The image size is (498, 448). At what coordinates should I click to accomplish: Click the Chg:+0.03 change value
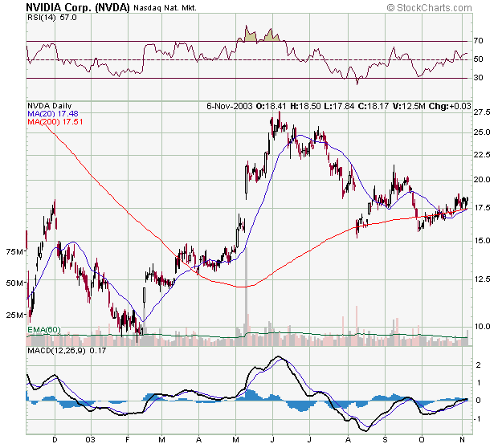450,106
